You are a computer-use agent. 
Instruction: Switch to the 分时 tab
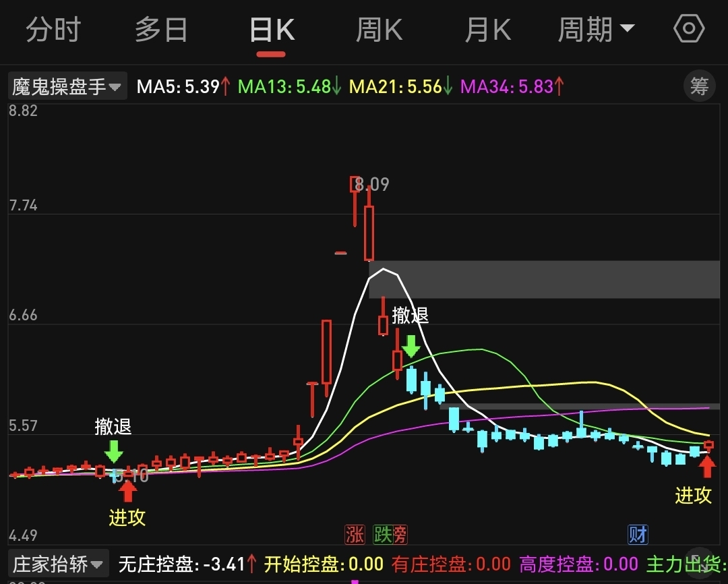(53, 30)
